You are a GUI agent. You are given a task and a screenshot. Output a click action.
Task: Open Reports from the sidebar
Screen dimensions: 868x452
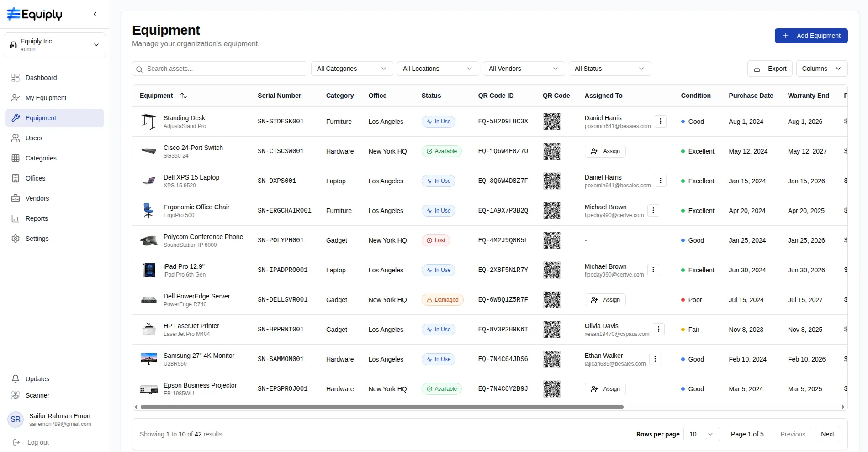[x=37, y=218]
